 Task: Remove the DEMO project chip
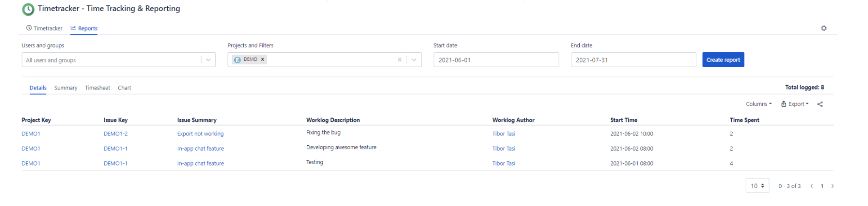263,59
